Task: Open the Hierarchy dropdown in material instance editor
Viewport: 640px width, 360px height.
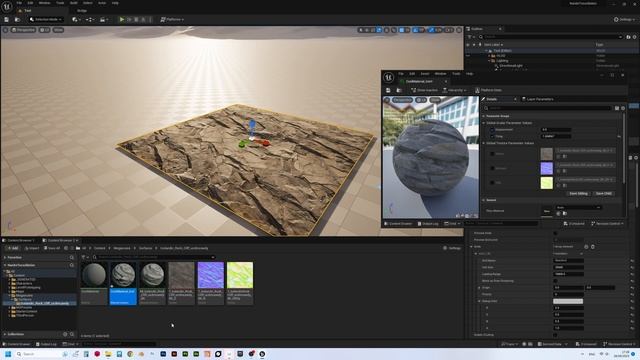Action: click(x=455, y=90)
